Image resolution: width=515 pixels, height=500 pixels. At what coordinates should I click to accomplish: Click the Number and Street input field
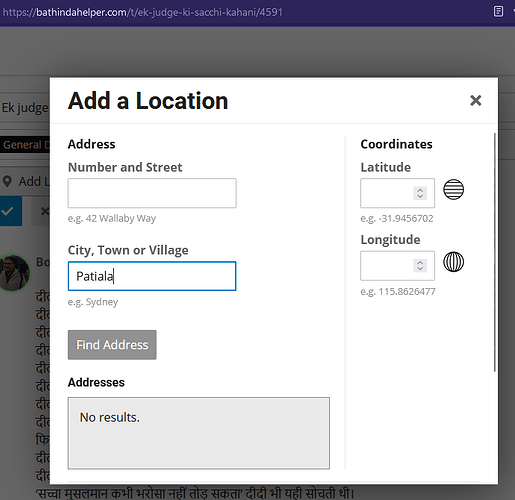152,193
